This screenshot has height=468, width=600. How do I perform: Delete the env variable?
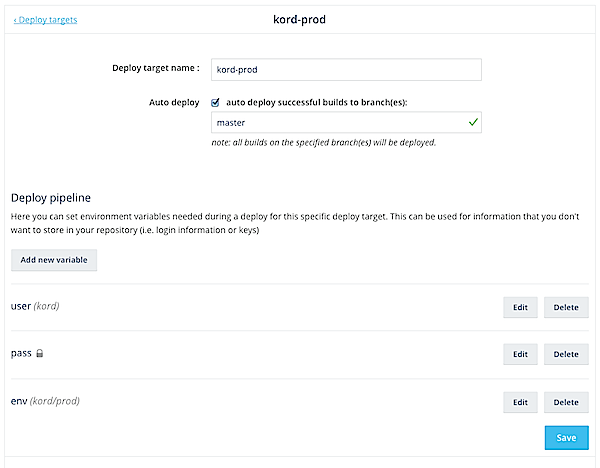click(x=565, y=402)
